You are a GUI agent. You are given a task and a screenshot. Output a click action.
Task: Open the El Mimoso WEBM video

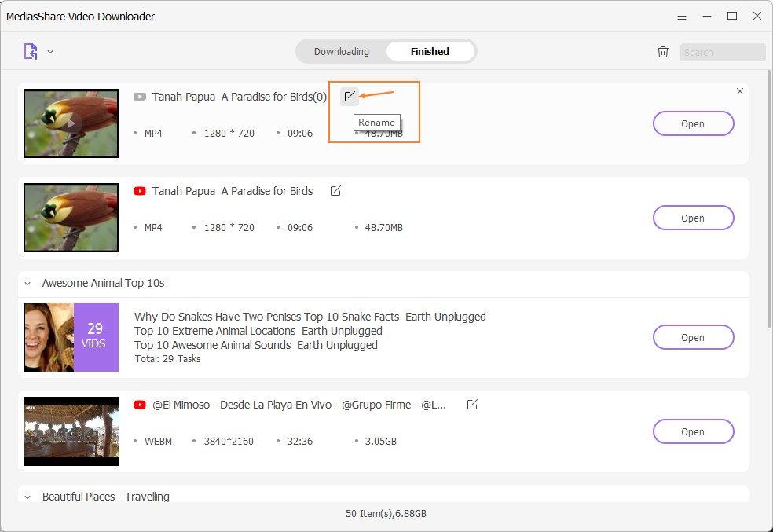(x=693, y=431)
